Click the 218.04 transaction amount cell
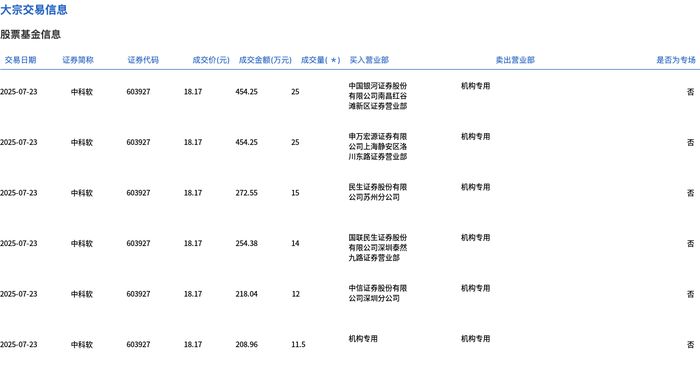Screen dimensions: 700x373 246,294
